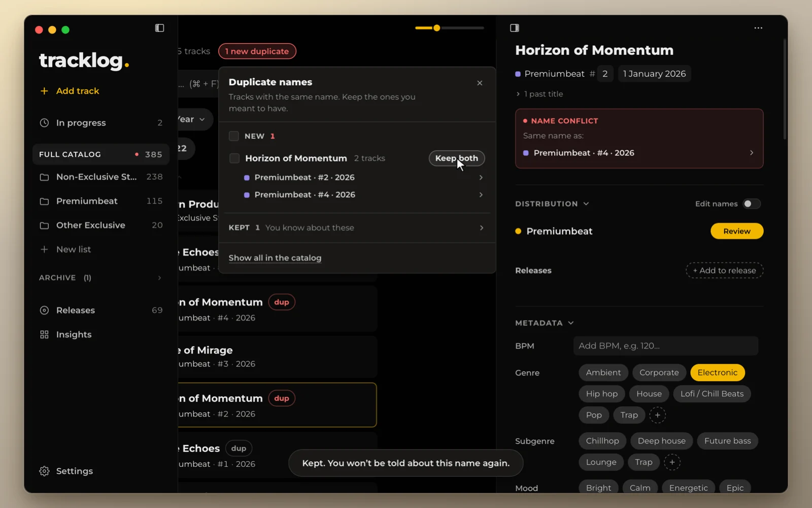
Task: Toggle the Chillhop subgenre tag
Action: 602,441
